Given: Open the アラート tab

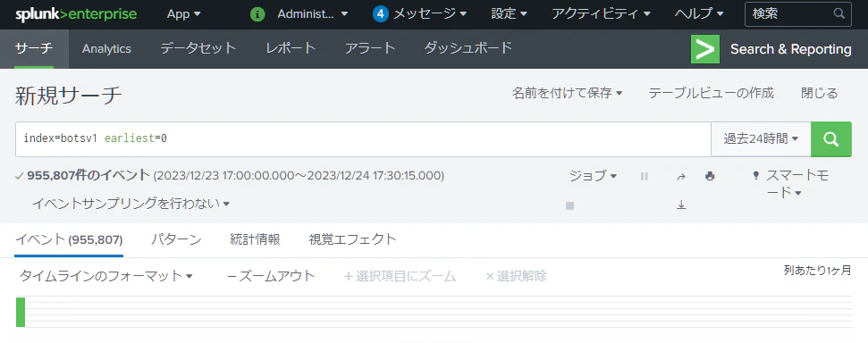Looking at the screenshot, I should [370, 49].
